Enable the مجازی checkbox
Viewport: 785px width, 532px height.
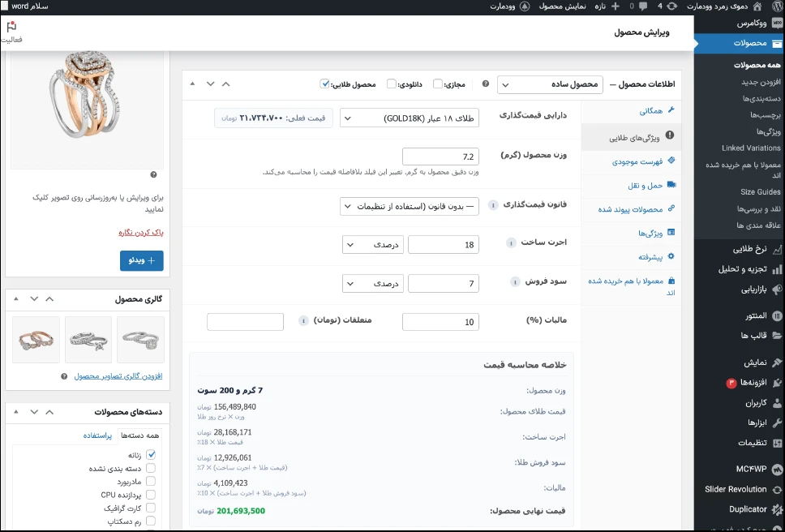click(x=438, y=84)
